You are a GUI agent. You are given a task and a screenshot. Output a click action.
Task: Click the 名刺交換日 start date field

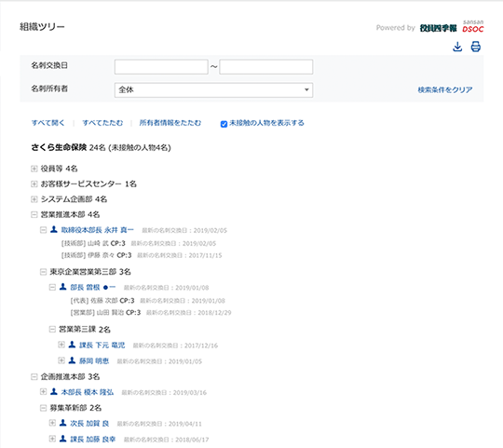tap(161, 67)
